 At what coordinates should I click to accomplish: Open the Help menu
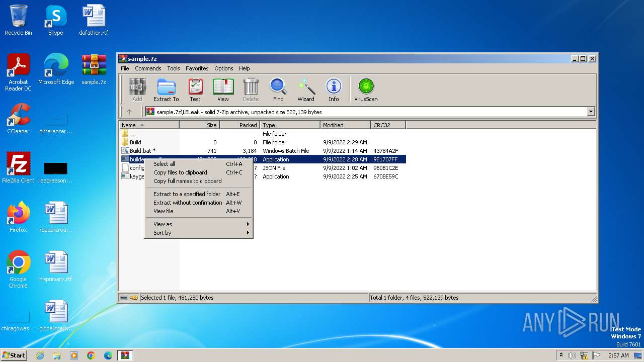click(x=245, y=68)
